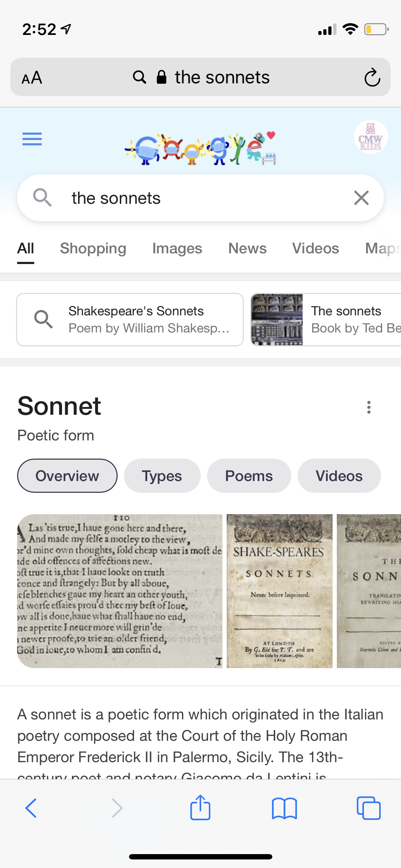Viewport: 401px width, 868px height.
Task: Open Shopping results tab
Action: coord(93,249)
